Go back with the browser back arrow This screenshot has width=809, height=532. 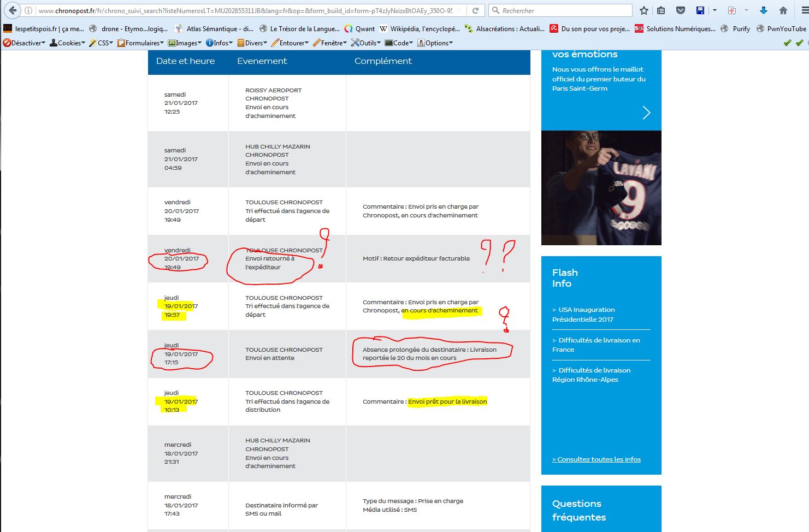(13, 10)
